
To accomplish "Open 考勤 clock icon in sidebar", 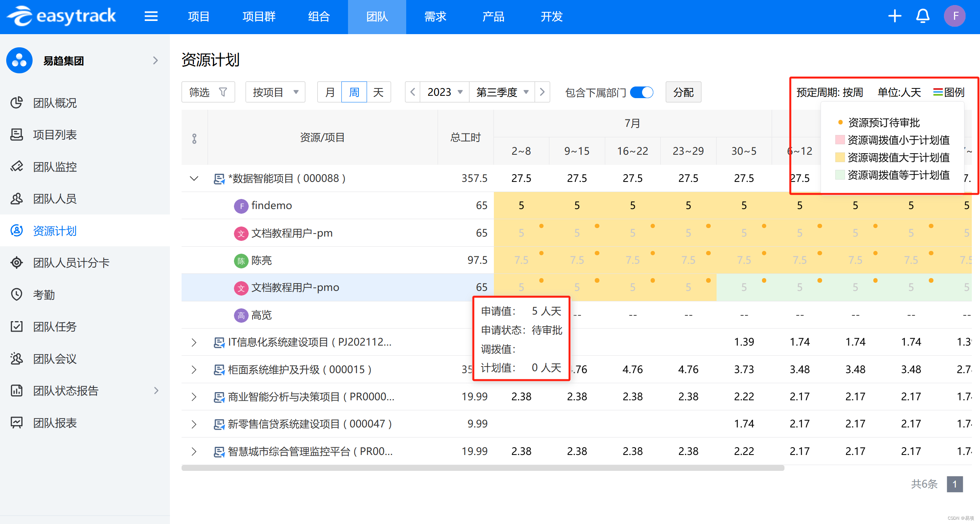I will (17, 294).
